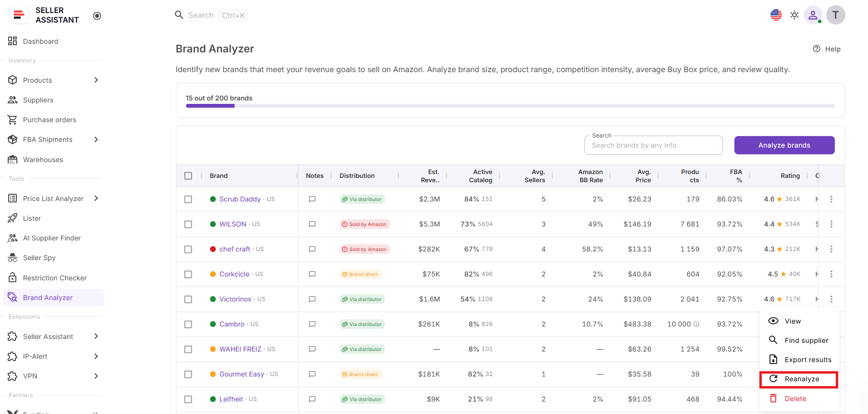The height and width of the screenshot is (414, 868).
Task: Focus the Search brands by any info field
Action: 653,145
